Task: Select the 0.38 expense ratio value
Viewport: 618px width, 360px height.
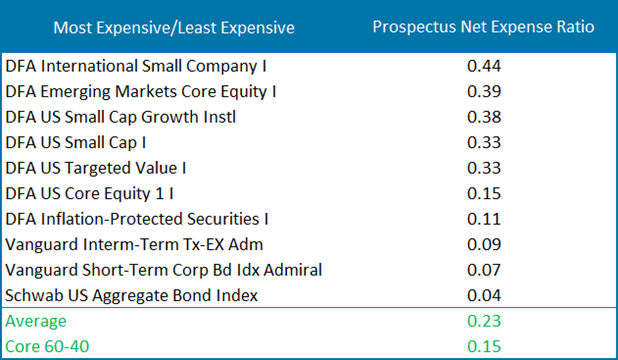Action: click(484, 117)
